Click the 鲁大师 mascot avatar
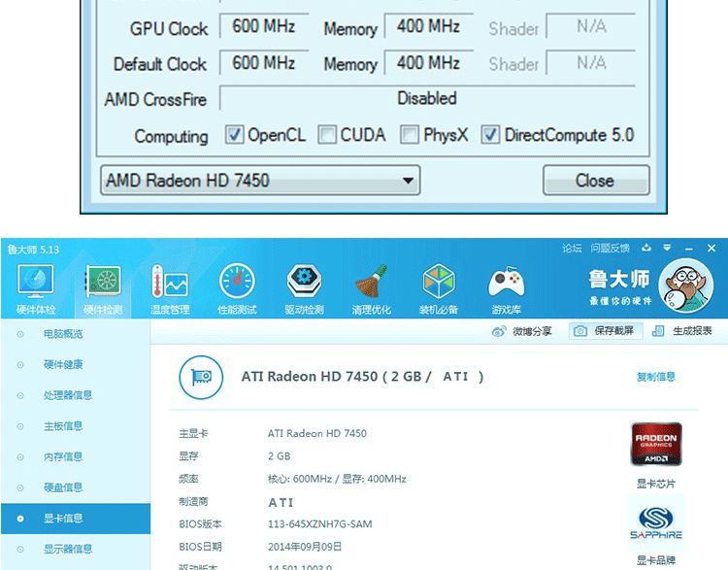This screenshot has width=728, height=570. (685, 285)
